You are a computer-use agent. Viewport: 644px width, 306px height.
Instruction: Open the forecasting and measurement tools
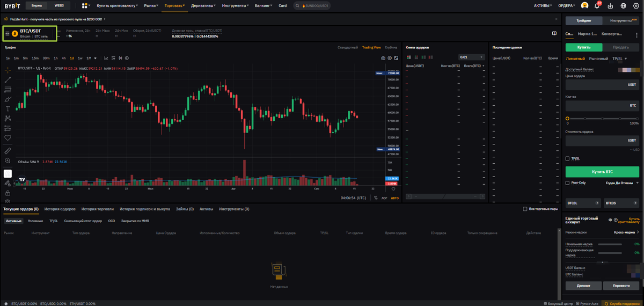tap(8, 128)
